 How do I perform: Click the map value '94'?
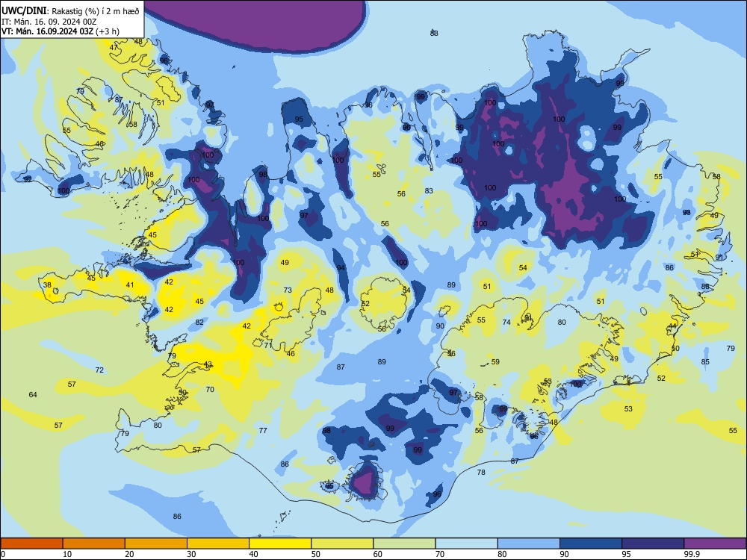pyautogui.click(x=341, y=267)
